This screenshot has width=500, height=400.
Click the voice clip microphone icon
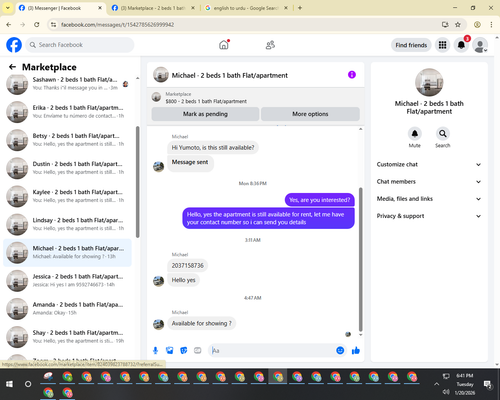click(155, 350)
